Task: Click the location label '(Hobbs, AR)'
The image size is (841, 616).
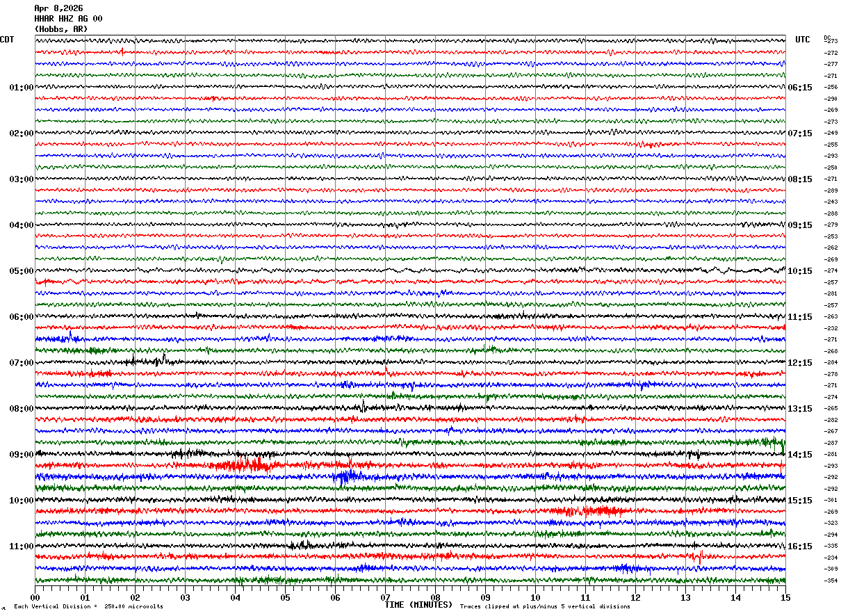Action: 61,29
